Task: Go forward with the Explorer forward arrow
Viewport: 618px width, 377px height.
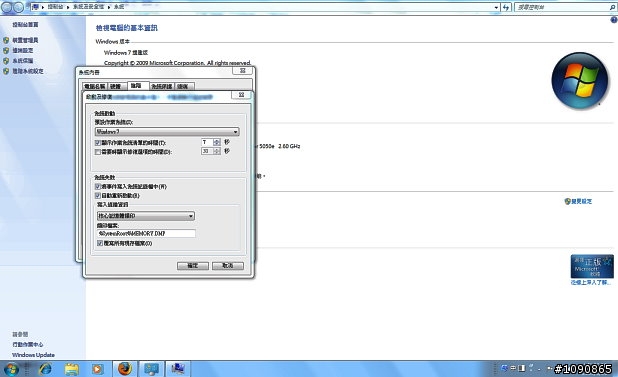Action: tap(19, 7)
